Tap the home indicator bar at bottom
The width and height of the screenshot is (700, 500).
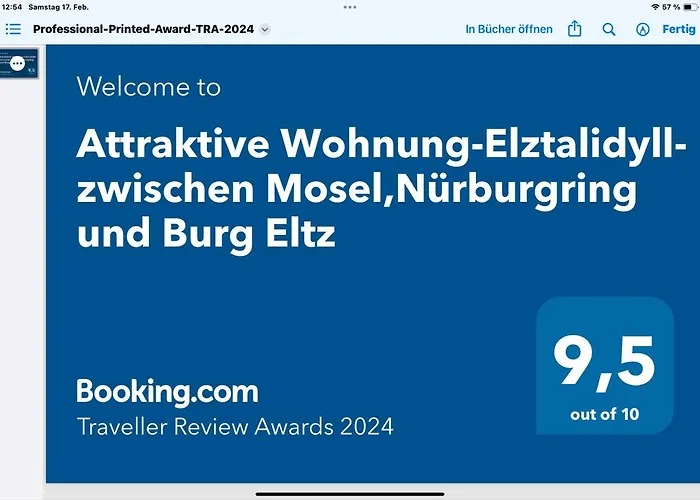coord(350,494)
